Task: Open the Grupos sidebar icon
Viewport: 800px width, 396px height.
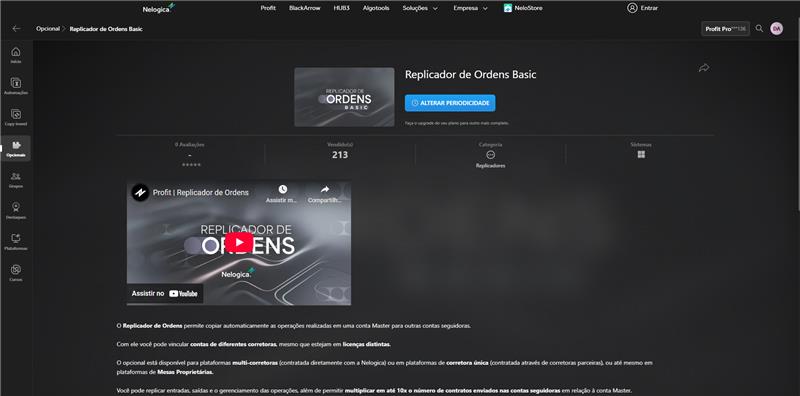Action: (16, 179)
